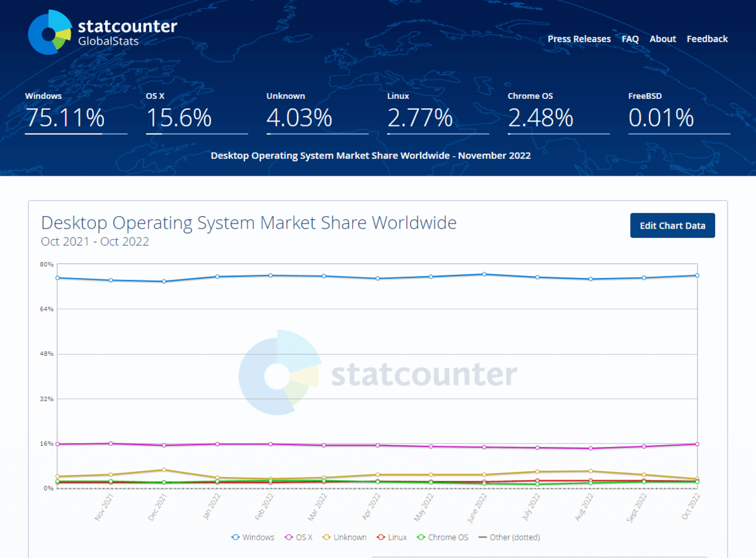Open the Press Releases link
The height and width of the screenshot is (558, 756).
coord(578,38)
